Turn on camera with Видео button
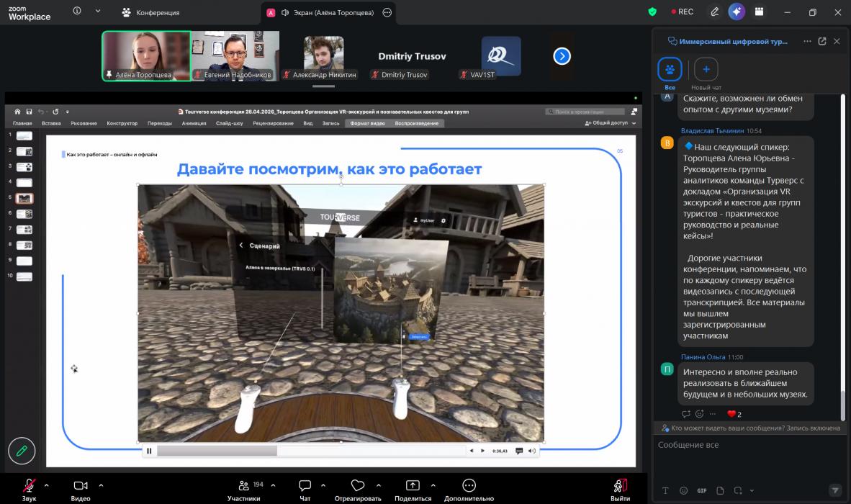The height and width of the screenshot is (504, 851). (x=81, y=490)
